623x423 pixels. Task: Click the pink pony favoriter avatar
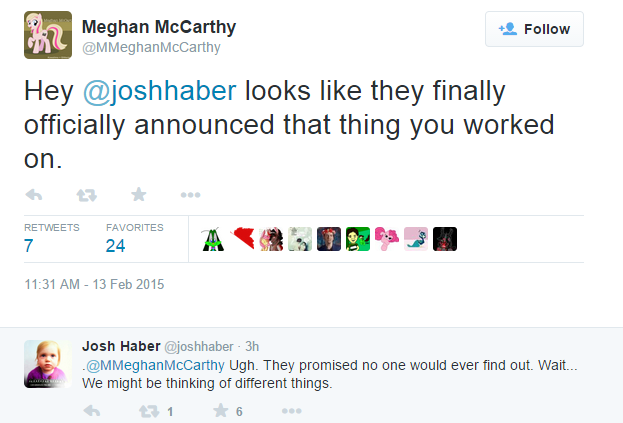click(x=387, y=238)
